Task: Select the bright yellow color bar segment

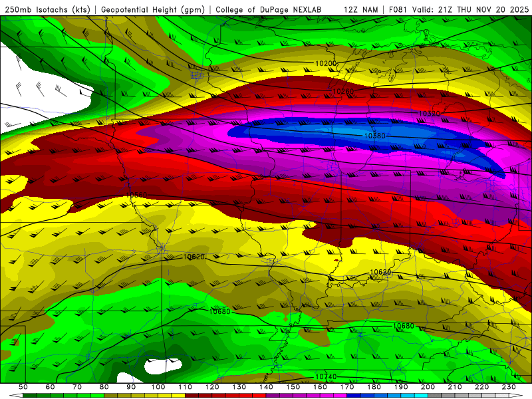Action: [x=178, y=396]
